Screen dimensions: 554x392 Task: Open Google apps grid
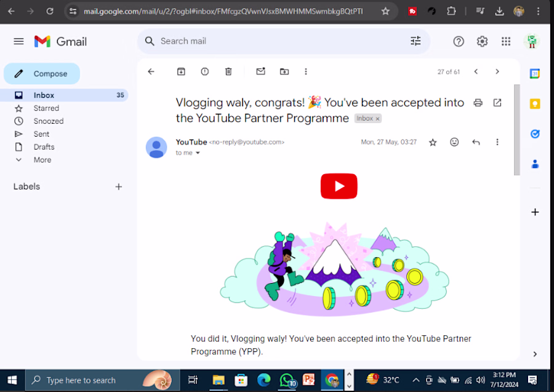(x=505, y=41)
